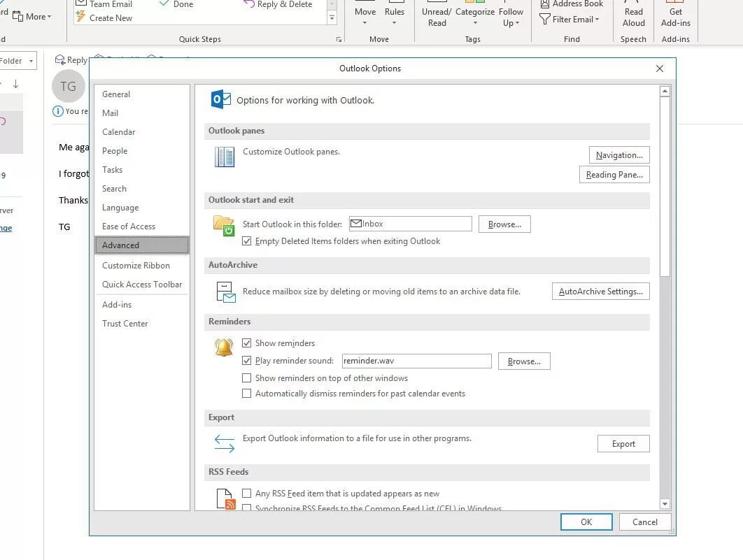Click Read Aloud in the ribbon

click(x=634, y=14)
